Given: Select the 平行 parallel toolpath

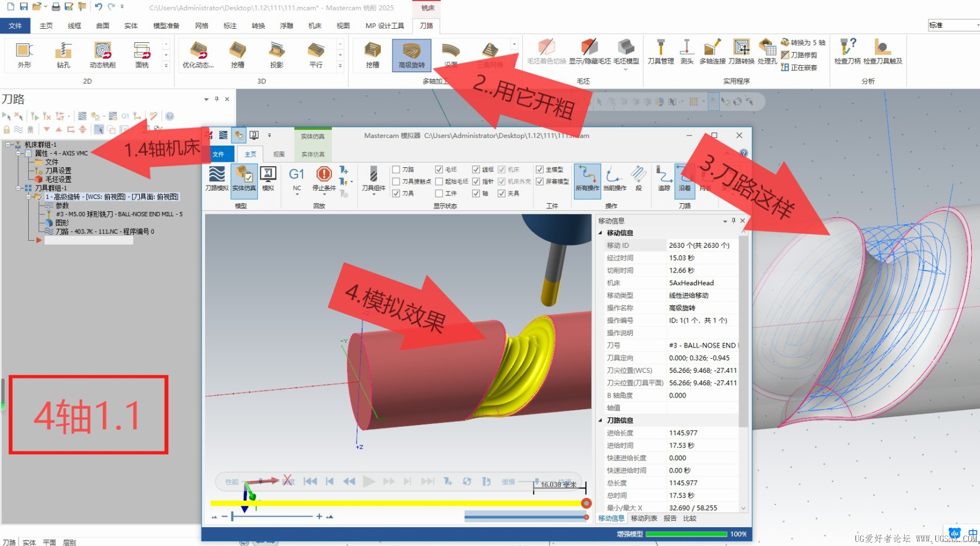Looking at the screenshot, I should point(316,55).
